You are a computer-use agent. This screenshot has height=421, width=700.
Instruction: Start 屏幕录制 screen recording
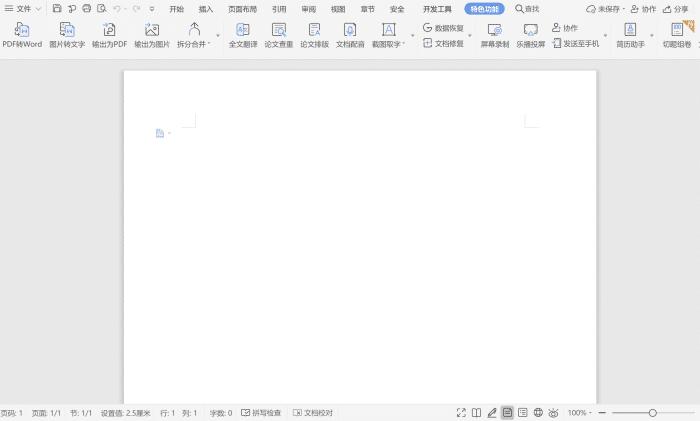494,30
